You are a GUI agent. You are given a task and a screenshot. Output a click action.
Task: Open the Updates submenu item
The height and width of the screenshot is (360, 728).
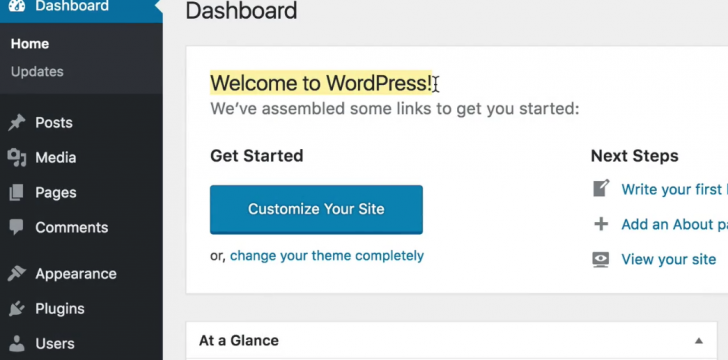pos(37,72)
